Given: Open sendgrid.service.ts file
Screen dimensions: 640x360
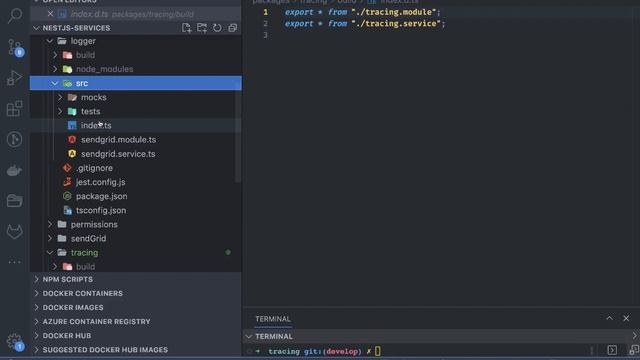Looking at the screenshot, I should 118,154.
